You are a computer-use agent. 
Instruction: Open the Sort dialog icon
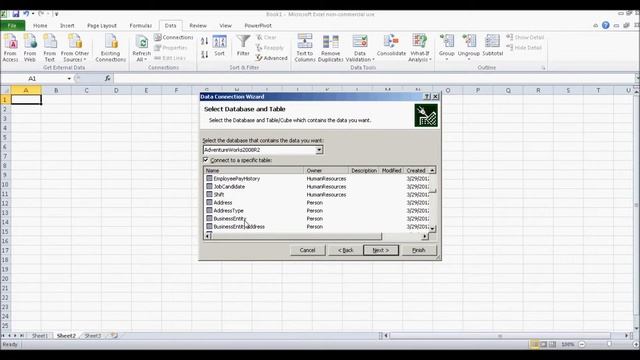220,46
